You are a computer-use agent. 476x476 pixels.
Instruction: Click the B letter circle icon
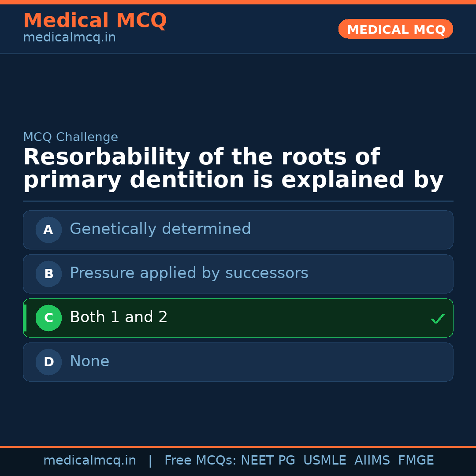pos(48,274)
